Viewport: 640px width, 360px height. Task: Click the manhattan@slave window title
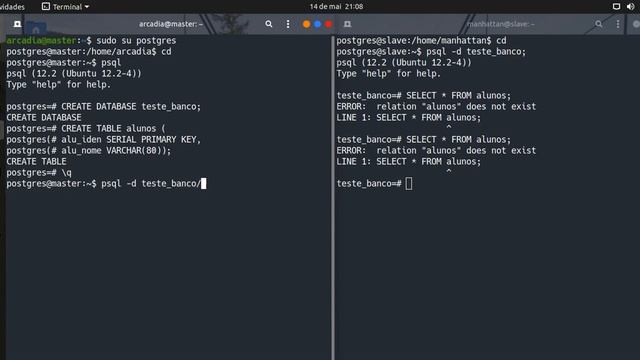point(501,24)
